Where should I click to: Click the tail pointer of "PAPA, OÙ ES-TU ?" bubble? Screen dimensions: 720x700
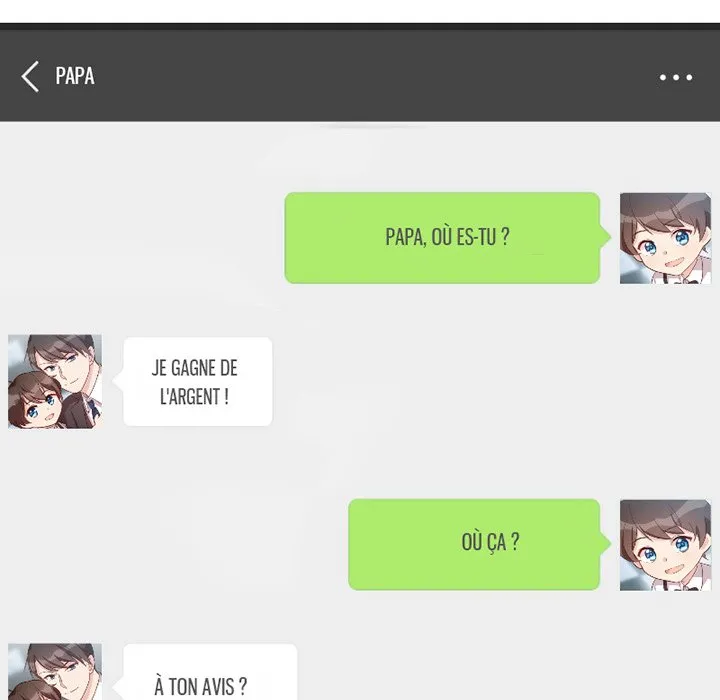[x=606, y=237]
